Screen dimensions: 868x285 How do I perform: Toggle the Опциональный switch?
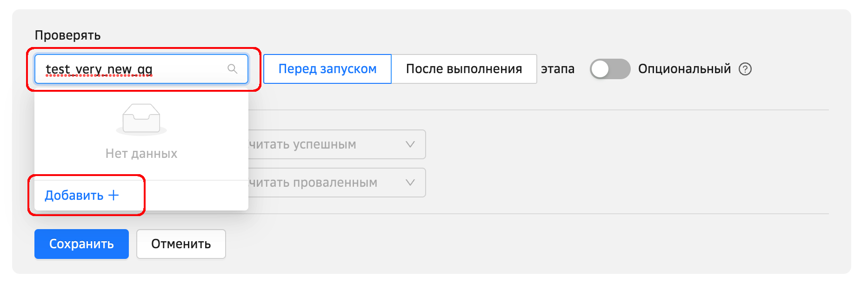coord(610,69)
